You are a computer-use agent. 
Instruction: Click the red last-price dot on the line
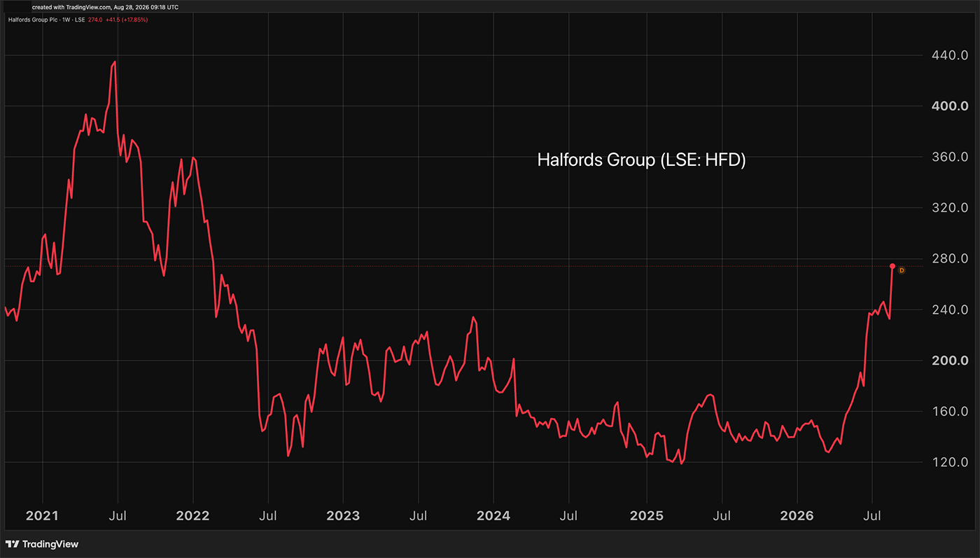892,266
